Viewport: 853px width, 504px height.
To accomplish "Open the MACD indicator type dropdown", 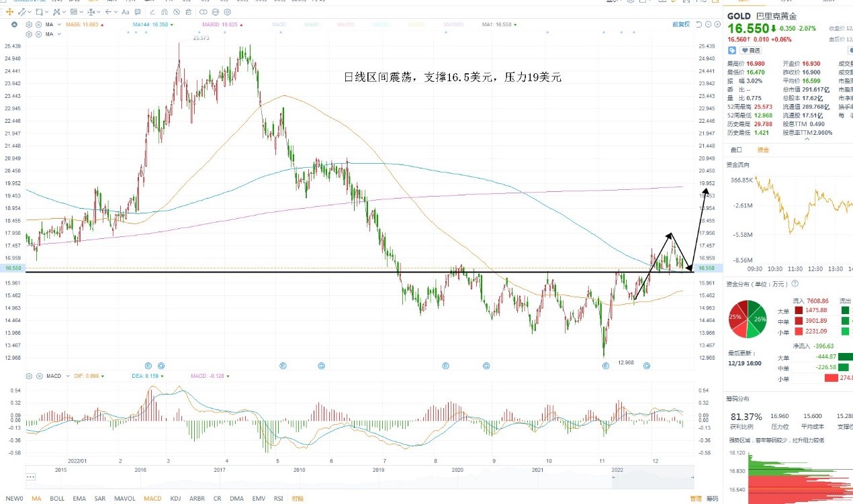I will point(68,376).
